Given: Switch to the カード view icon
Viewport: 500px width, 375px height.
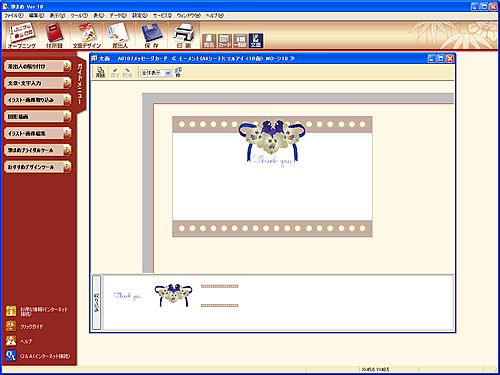Looking at the screenshot, I should (x=224, y=41).
